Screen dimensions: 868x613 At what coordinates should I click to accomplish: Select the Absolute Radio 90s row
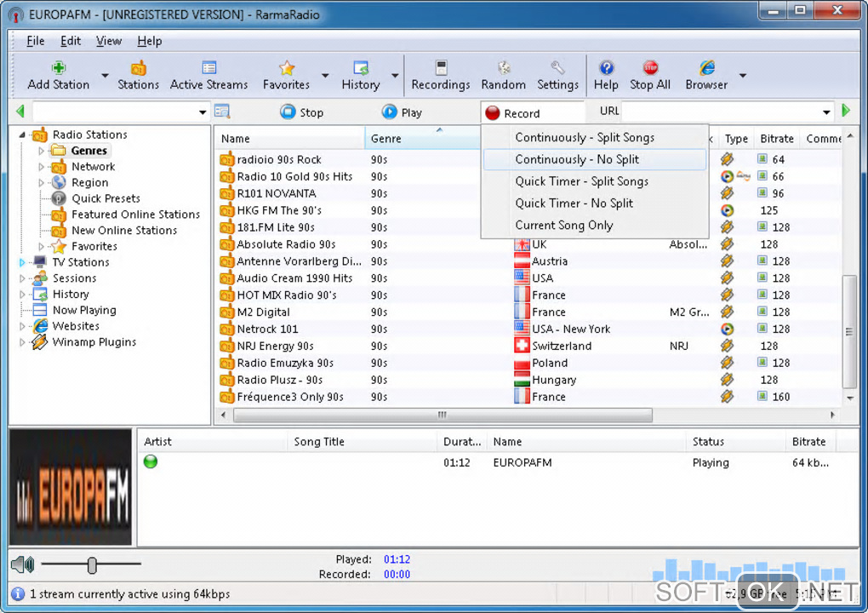528,244
